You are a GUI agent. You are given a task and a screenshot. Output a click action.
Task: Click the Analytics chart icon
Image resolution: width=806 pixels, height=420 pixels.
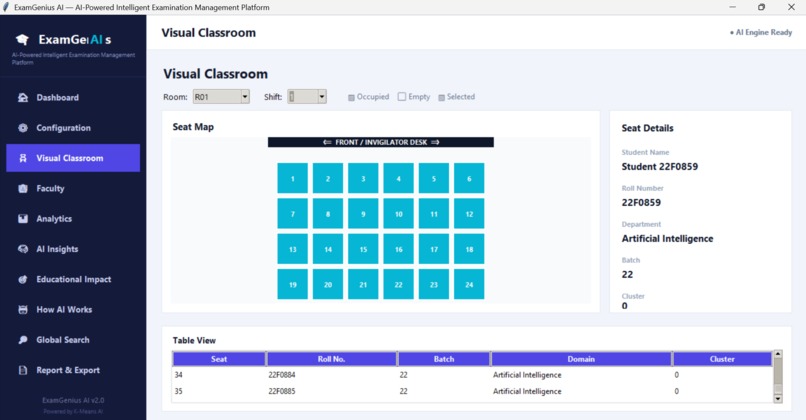23,219
